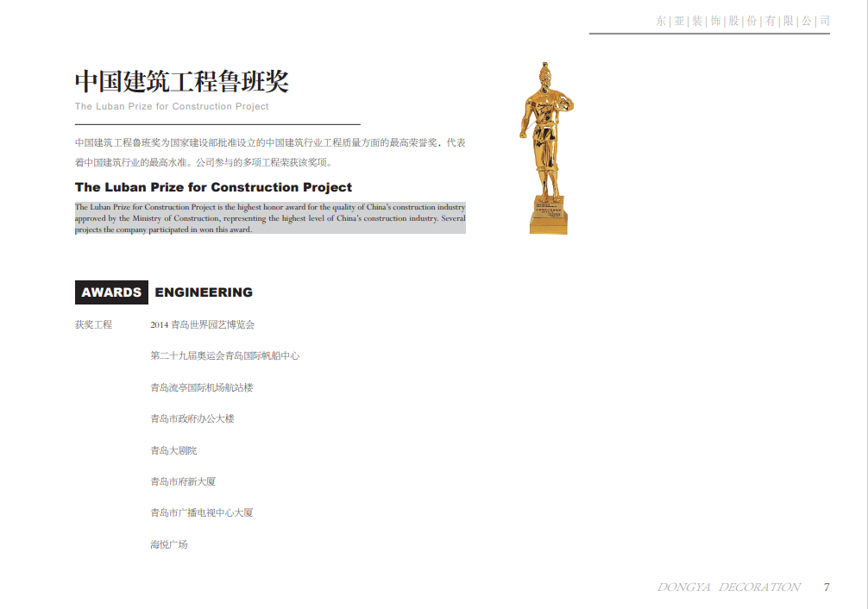
Task: Click the list entry 青岛市广播电视中心大厦
Action: click(x=202, y=512)
